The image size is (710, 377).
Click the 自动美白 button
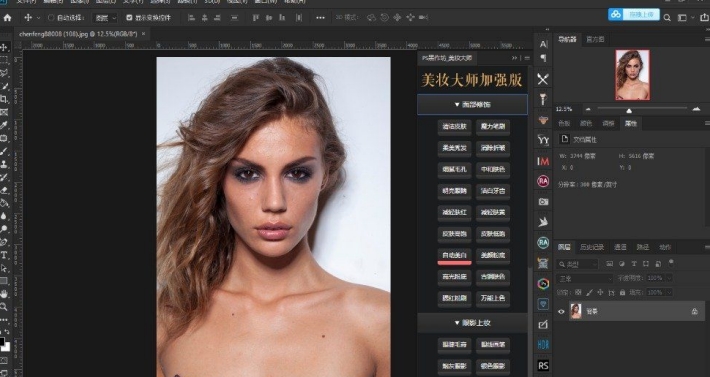(x=454, y=255)
